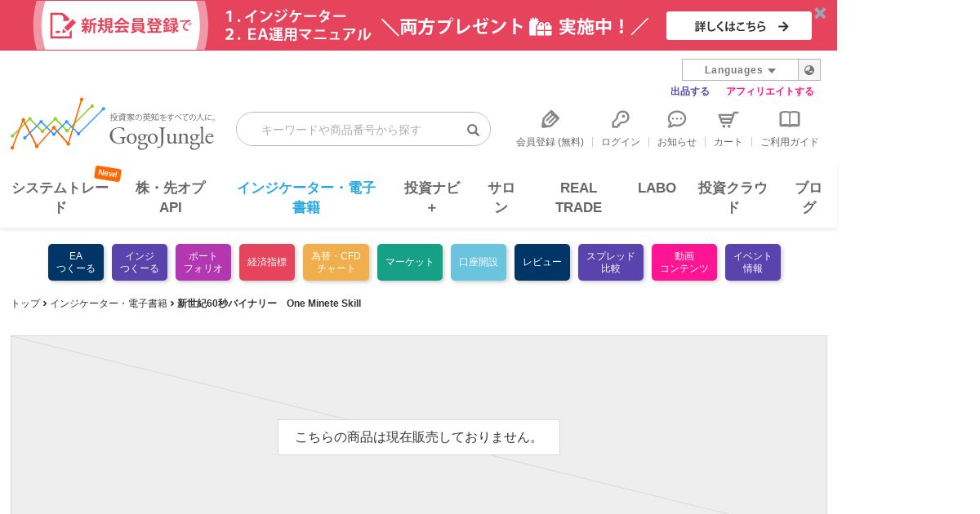
Task: Go to GogoJungle home via logo
Action: click(114, 124)
